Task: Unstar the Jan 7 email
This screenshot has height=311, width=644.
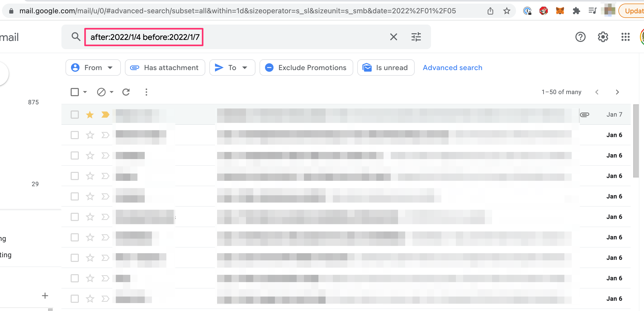Action: pyautogui.click(x=90, y=115)
